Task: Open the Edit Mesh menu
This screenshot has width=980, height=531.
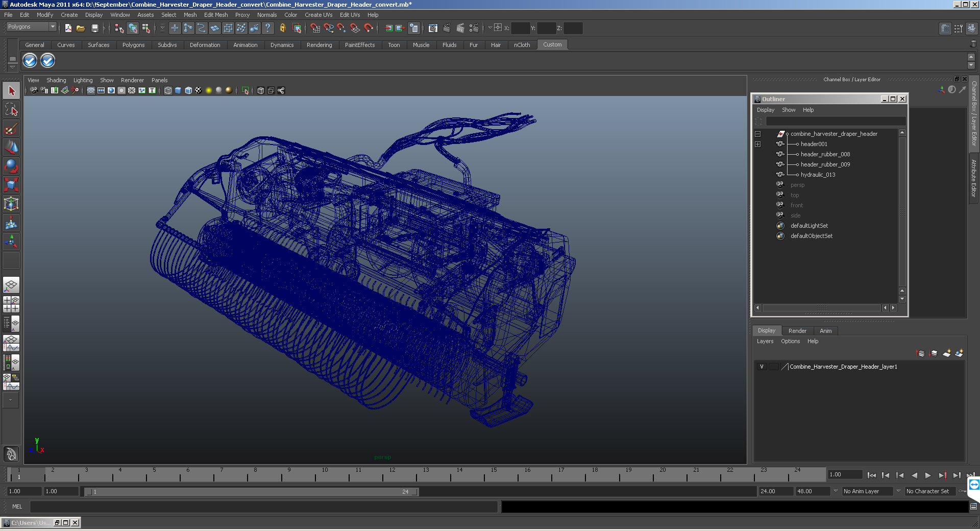Action: point(215,15)
